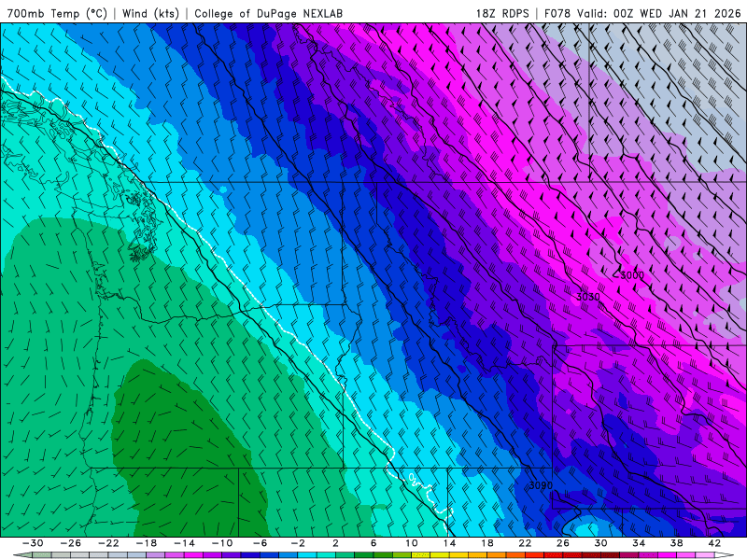
Task: Click the '-18' colorbar tick label
Action: click(147, 543)
